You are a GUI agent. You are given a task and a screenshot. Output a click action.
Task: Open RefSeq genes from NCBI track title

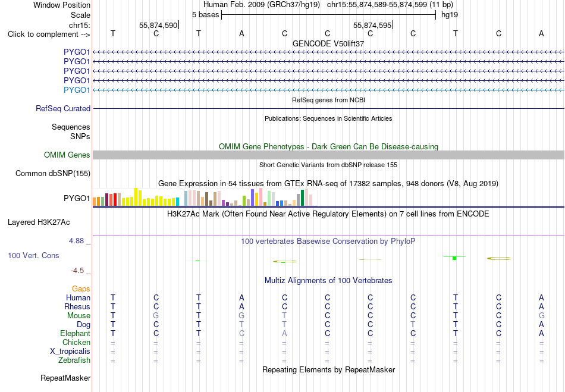[328, 100]
